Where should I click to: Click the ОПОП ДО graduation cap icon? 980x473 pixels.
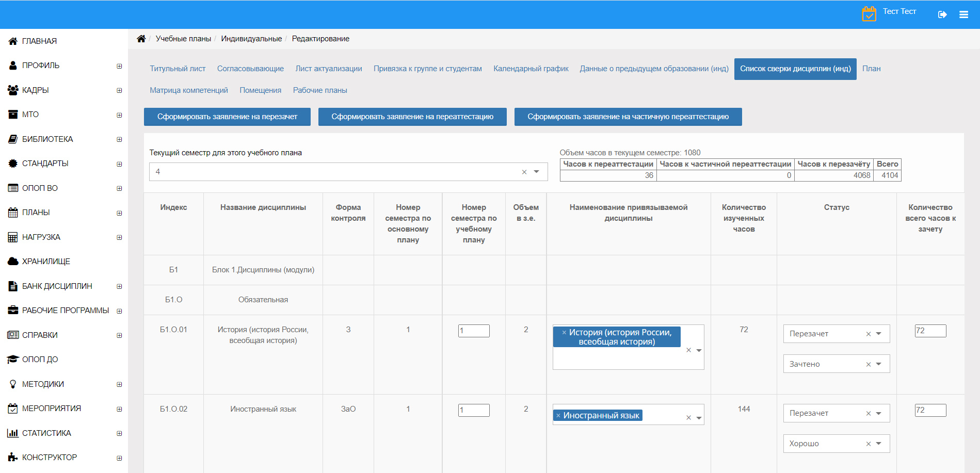(13, 360)
